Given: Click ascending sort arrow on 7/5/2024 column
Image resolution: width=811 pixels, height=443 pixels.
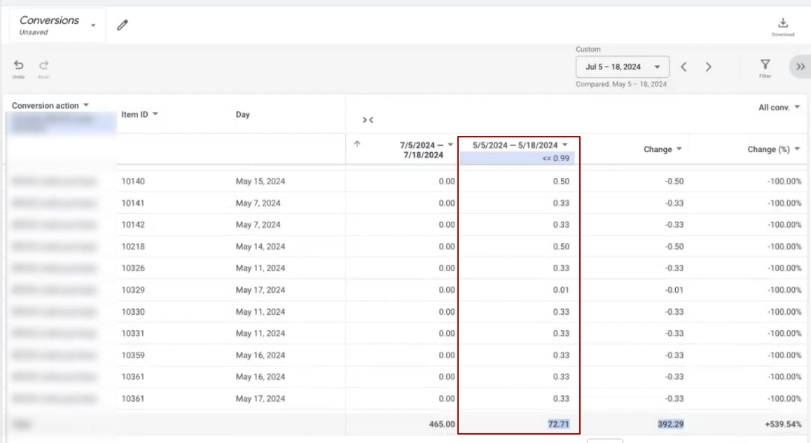Looking at the screenshot, I should point(357,144).
